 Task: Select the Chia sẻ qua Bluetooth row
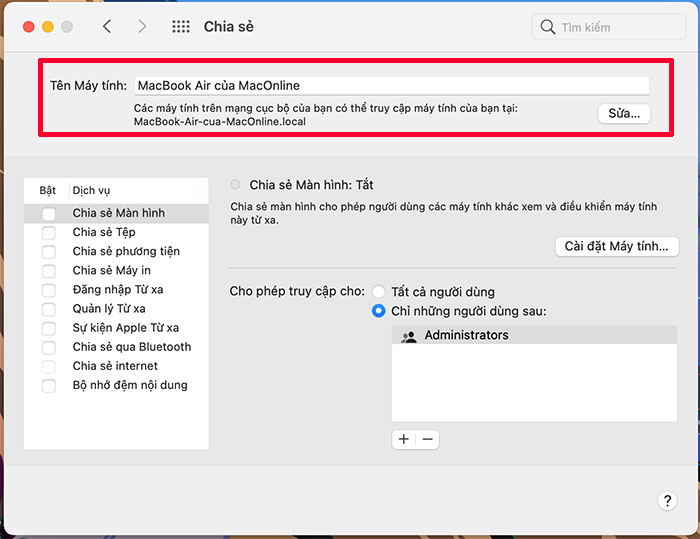tap(116, 347)
